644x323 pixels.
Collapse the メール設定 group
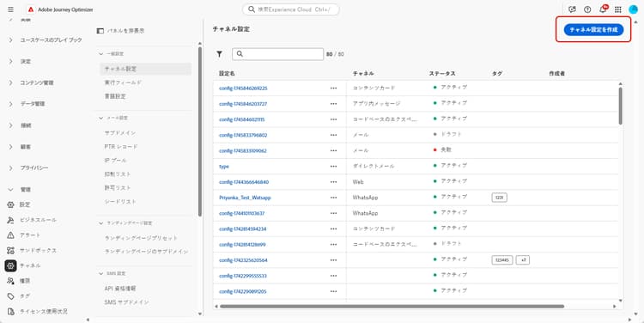(x=101, y=118)
